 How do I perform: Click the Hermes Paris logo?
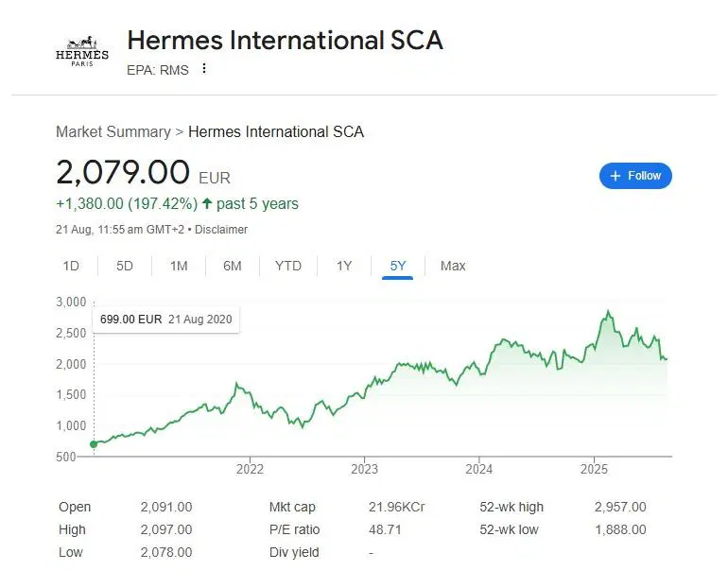point(82,52)
